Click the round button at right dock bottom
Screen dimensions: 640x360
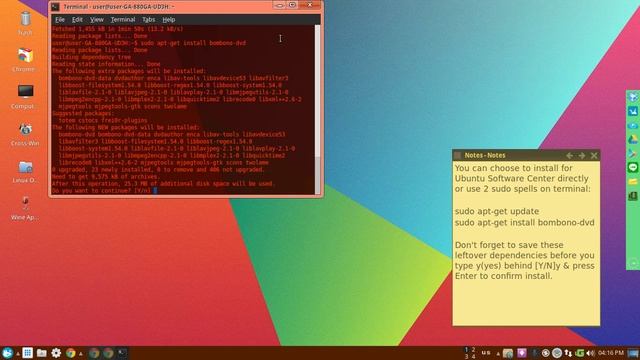(x=633, y=263)
